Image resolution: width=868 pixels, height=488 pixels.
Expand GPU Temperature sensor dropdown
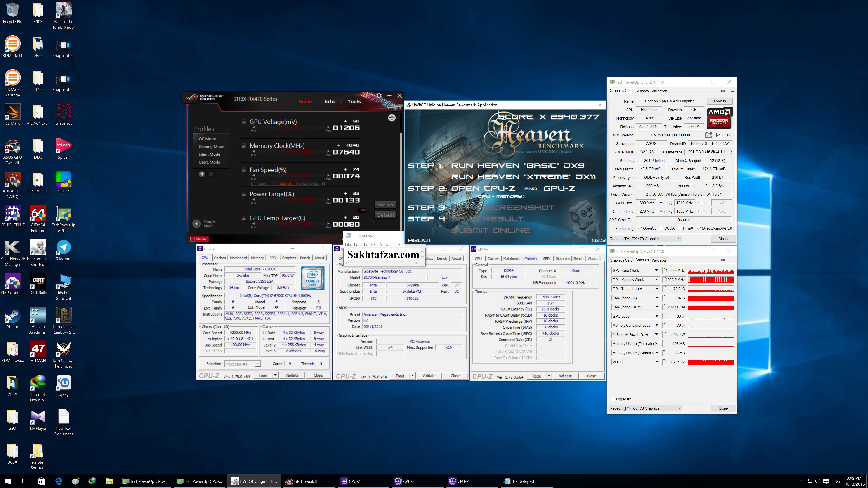click(656, 289)
